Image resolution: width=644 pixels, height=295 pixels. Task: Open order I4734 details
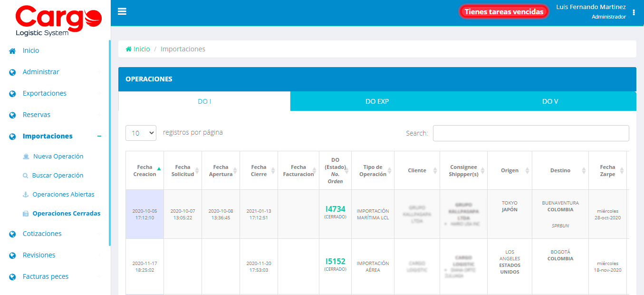click(x=335, y=208)
